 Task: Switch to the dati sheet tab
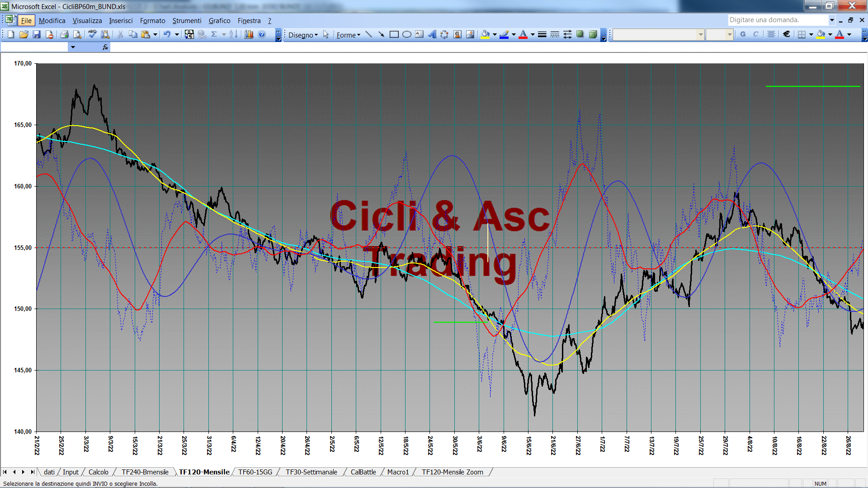(49, 472)
